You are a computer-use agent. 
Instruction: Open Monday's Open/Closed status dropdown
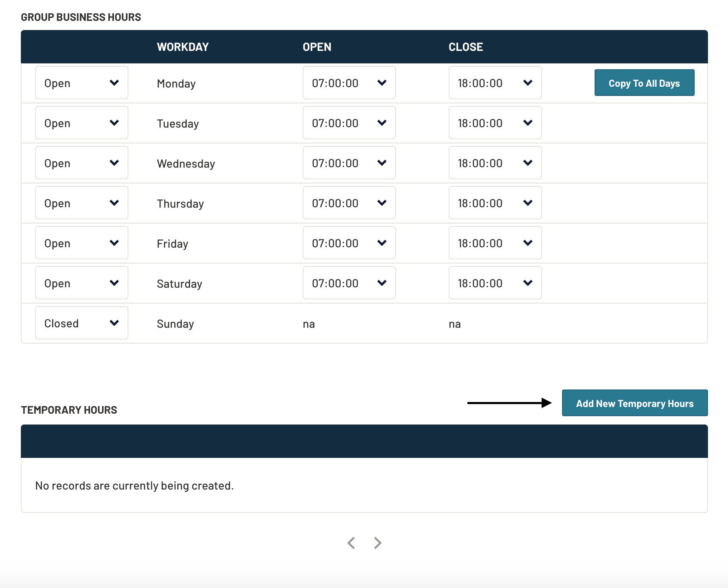(x=82, y=83)
